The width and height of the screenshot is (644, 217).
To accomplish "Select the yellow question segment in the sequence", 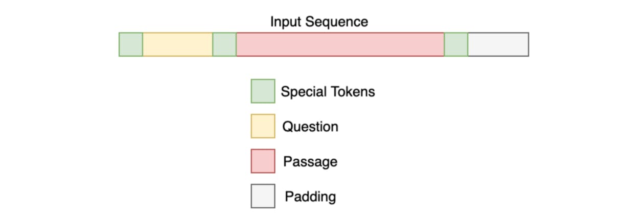I will pos(177,44).
